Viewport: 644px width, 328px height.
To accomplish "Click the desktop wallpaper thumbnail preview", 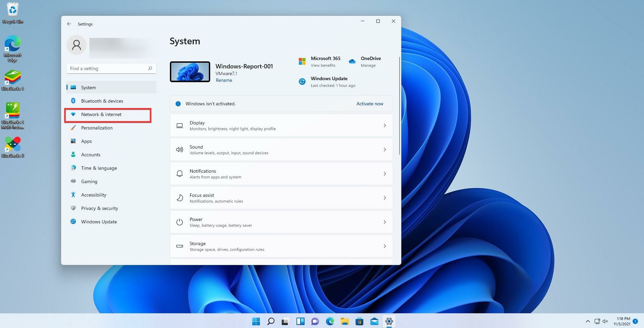I will click(x=190, y=72).
